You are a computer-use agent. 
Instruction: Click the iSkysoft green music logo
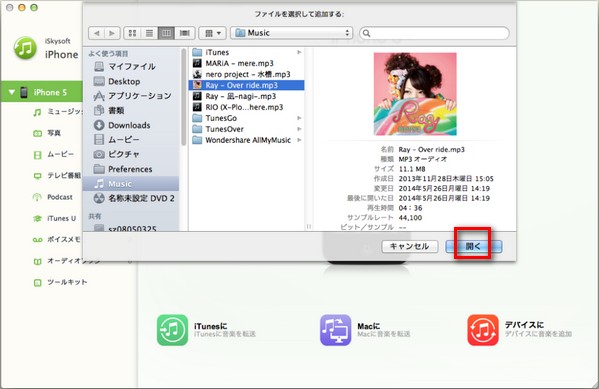coord(25,48)
